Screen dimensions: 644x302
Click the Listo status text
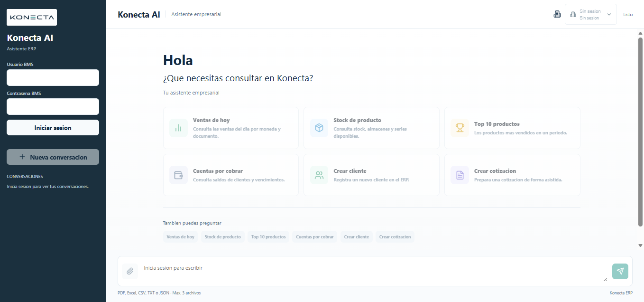[x=628, y=15]
